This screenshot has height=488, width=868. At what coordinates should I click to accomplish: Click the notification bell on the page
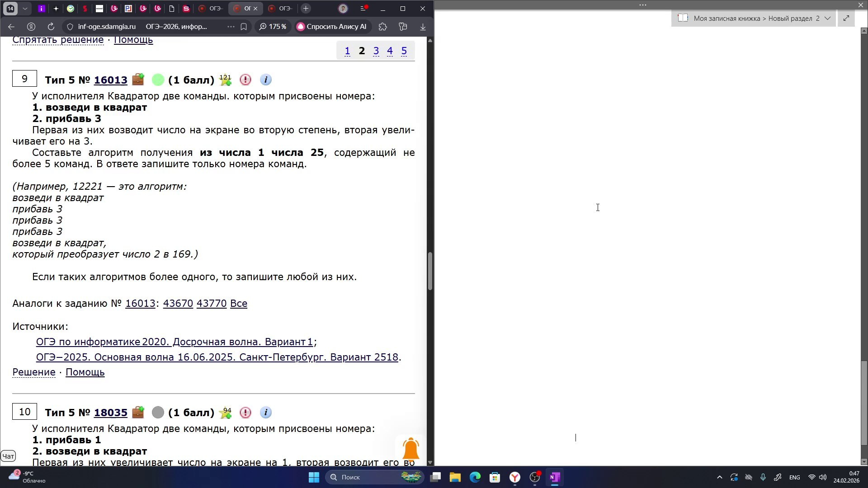[410, 449]
